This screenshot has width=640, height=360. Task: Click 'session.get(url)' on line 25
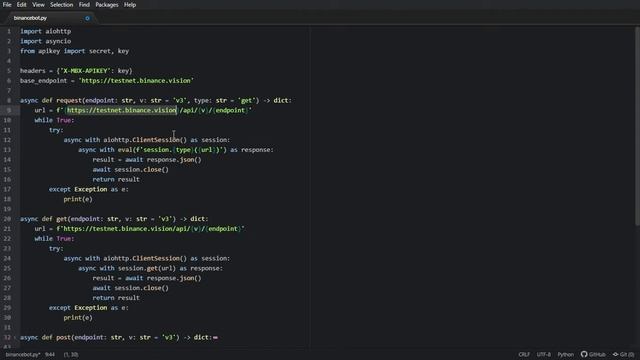[x=147, y=268]
